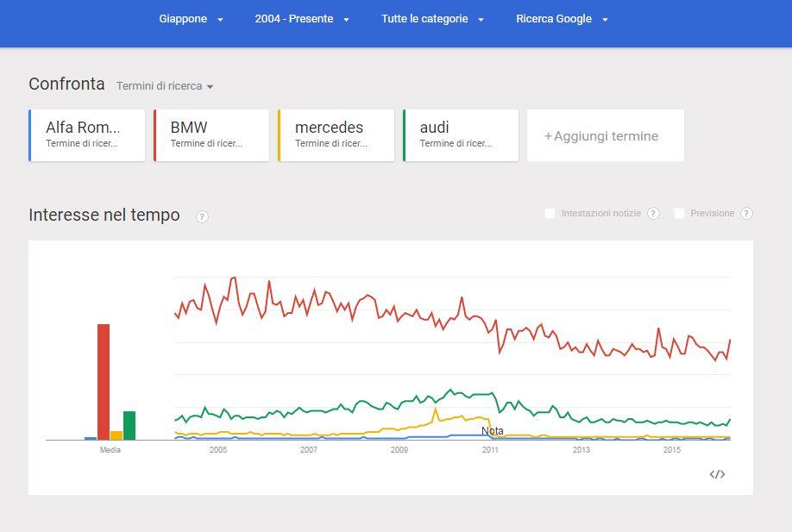Select the BMW search term card
792x532 pixels.
[211, 135]
